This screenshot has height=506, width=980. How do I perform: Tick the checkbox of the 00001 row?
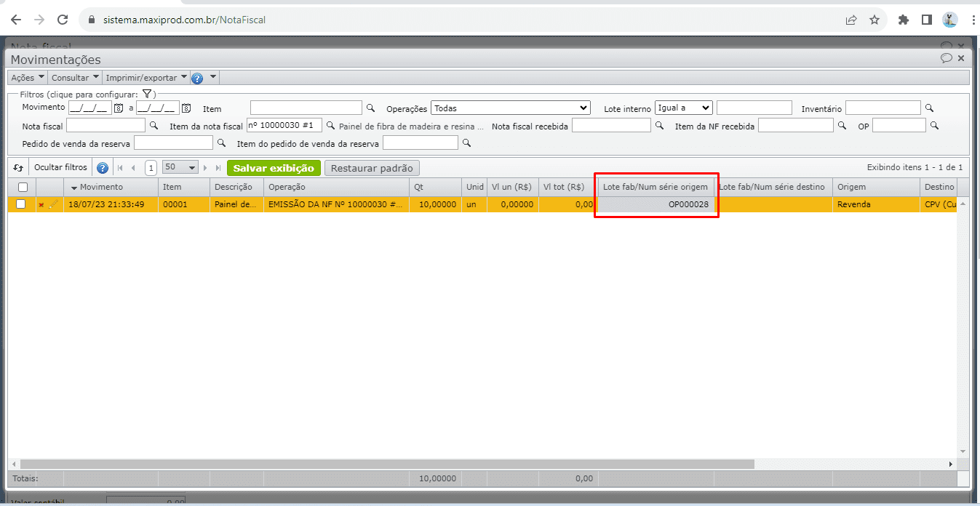click(21, 204)
